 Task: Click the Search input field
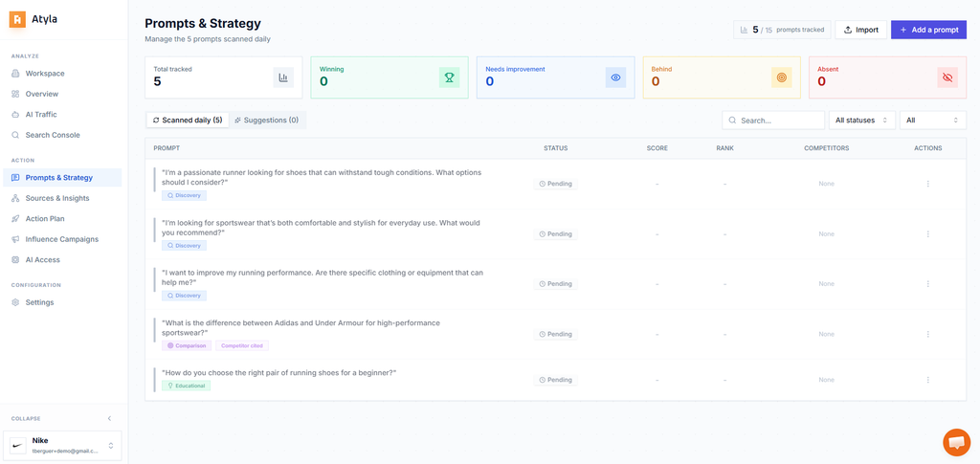tap(773, 120)
